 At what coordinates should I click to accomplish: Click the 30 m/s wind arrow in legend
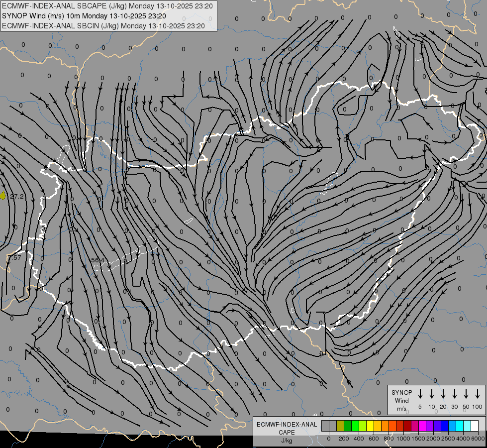click(454, 394)
